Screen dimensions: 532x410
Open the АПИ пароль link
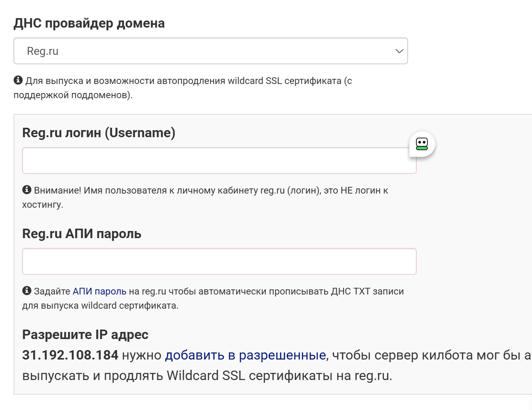(99, 291)
